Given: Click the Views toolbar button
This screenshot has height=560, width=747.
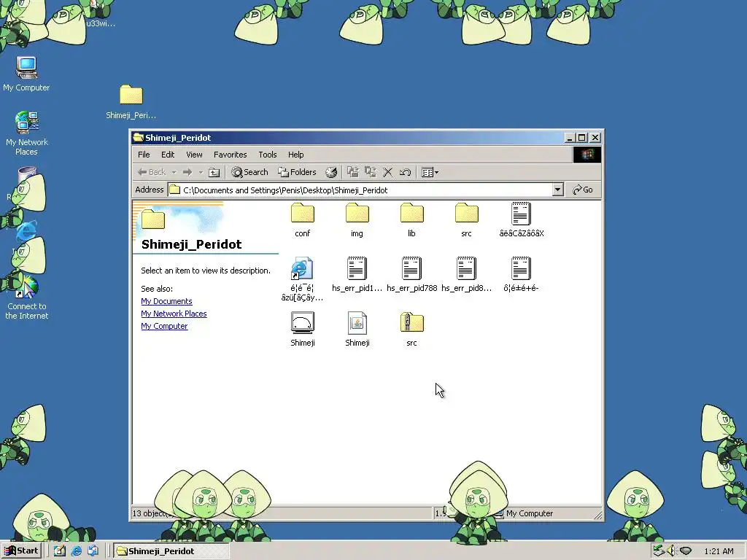Looking at the screenshot, I should click(430, 172).
